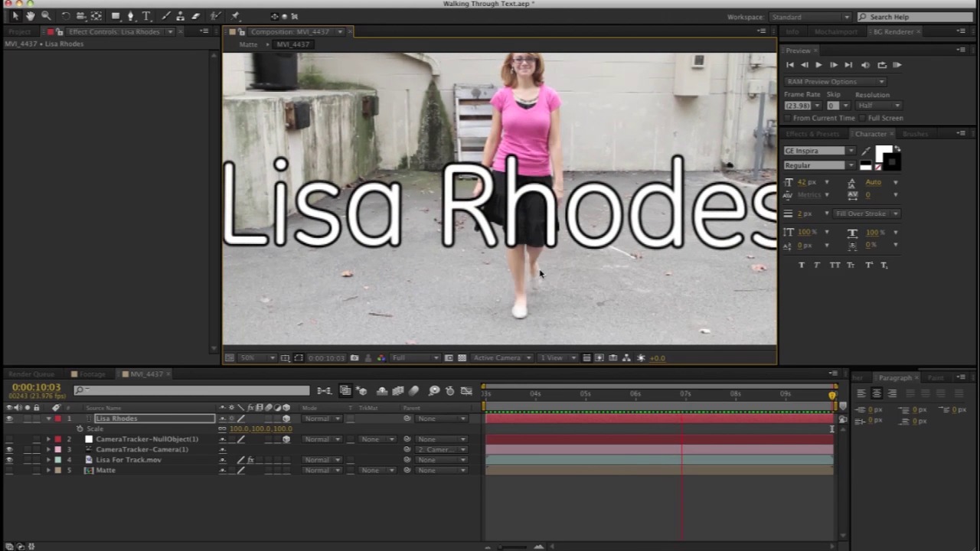Viewport: 980px width, 551px height.
Task: Enable Full Screen checkbox
Action: pos(863,118)
